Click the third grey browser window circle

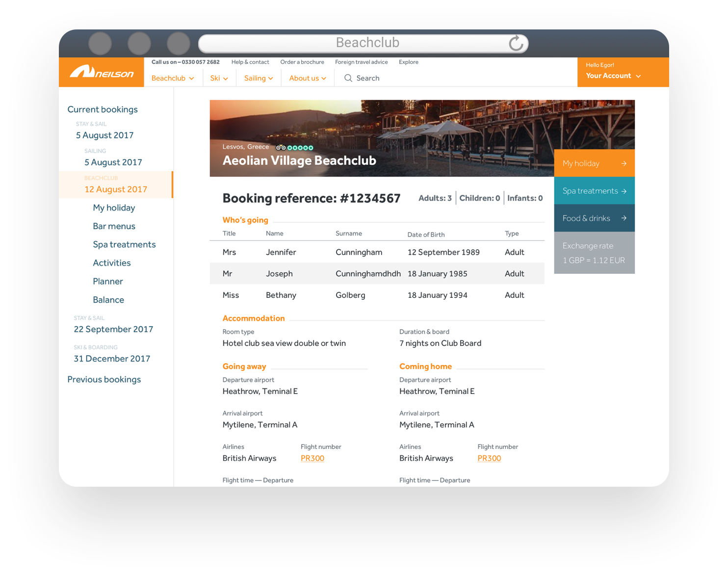179,43
